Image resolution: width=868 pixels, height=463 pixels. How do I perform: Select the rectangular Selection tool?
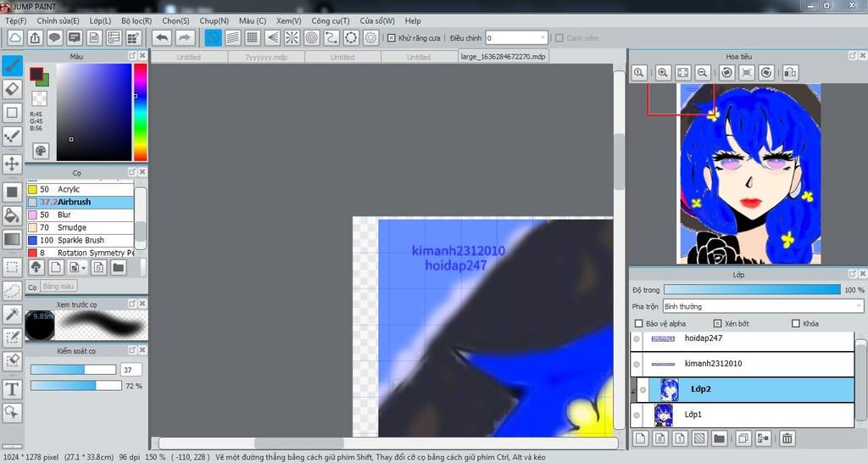tap(12, 267)
